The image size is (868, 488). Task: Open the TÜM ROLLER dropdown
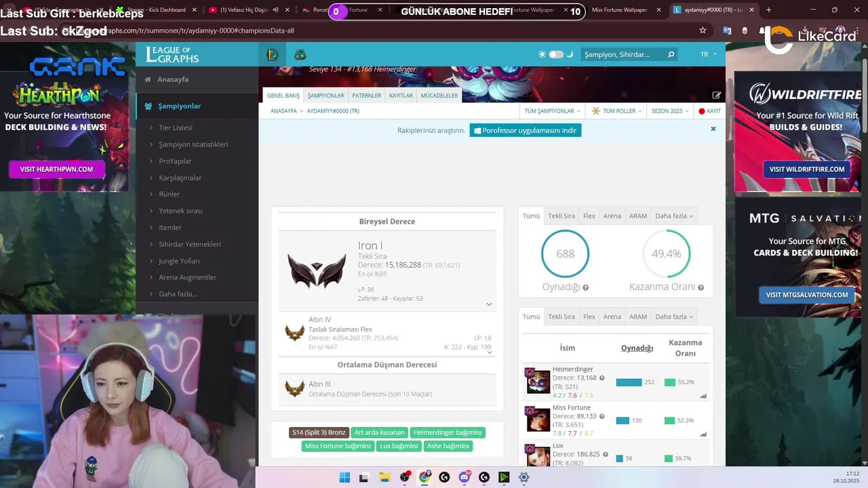[x=617, y=111]
